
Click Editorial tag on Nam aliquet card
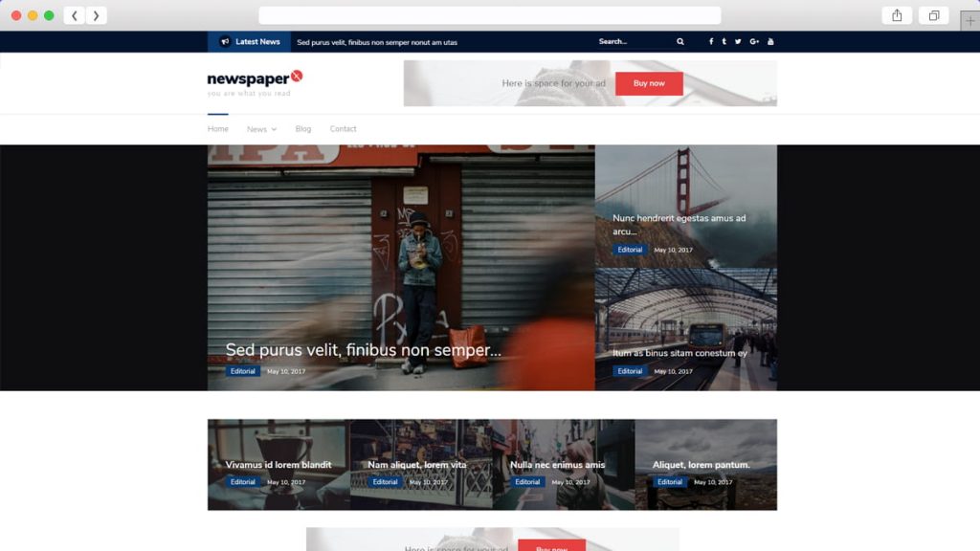385,482
